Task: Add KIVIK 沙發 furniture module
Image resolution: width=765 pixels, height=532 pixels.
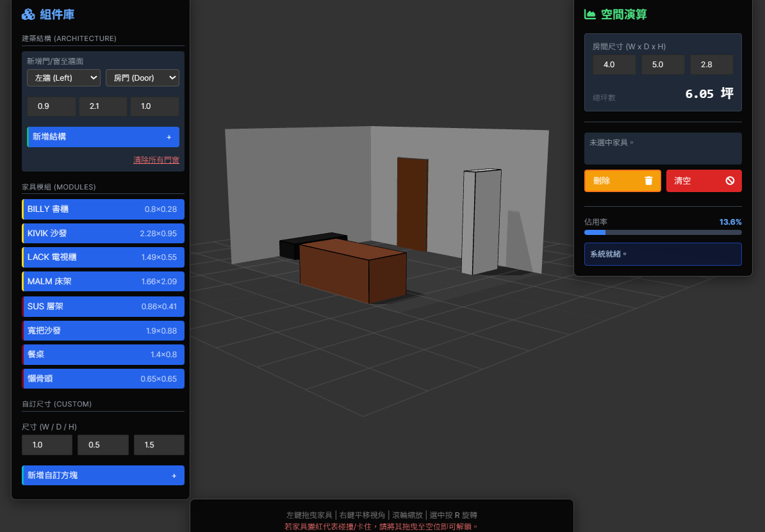Action: tap(103, 234)
